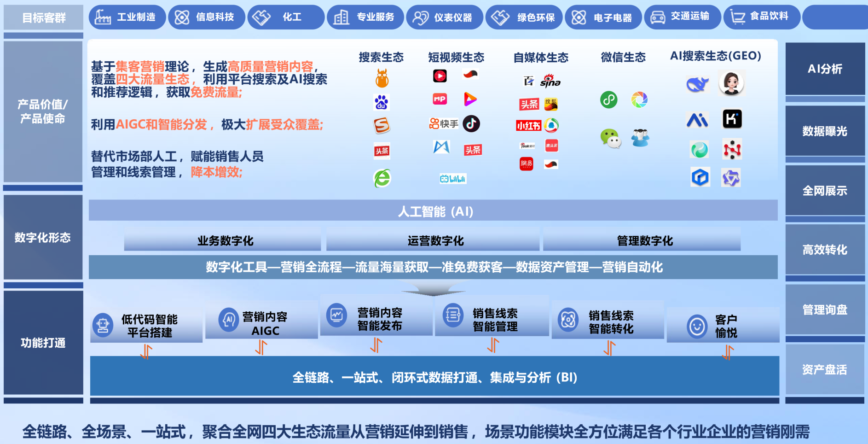Click the 数字化形态 label on the left

[x=43, y=237]
